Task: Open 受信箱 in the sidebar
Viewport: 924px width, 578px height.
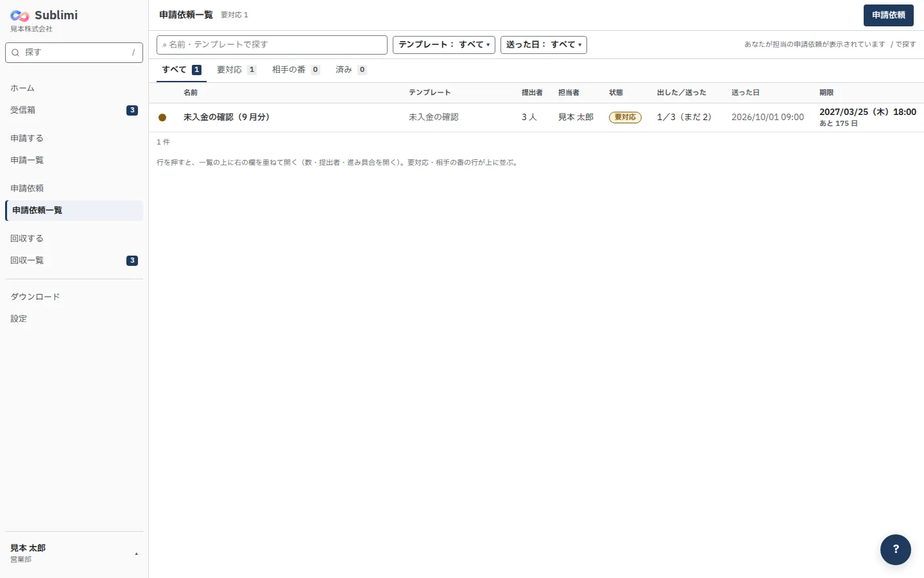Action: point(74,110)
